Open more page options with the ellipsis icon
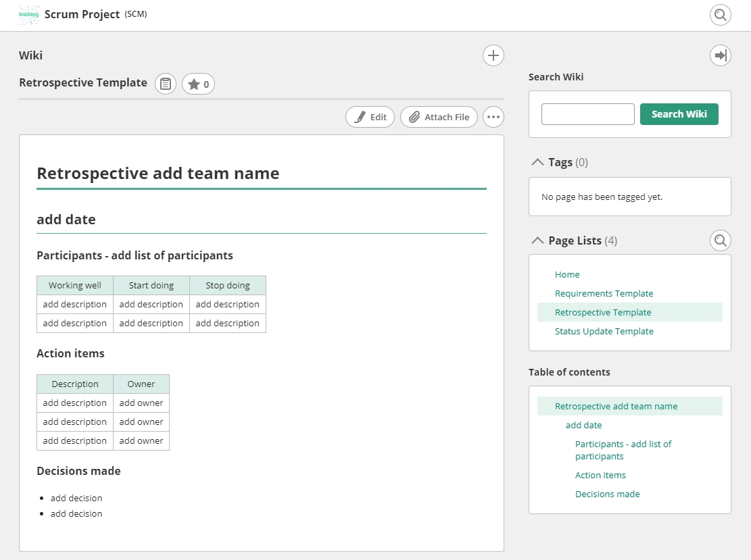Screen dimensions: 751x560 493,116
